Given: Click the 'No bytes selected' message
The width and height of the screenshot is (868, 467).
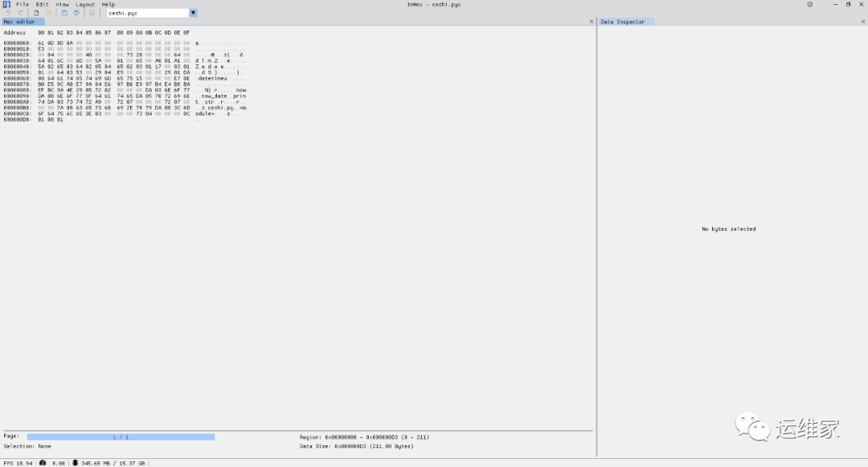Looking at the screenshot, I should click(x=728, y=228).
